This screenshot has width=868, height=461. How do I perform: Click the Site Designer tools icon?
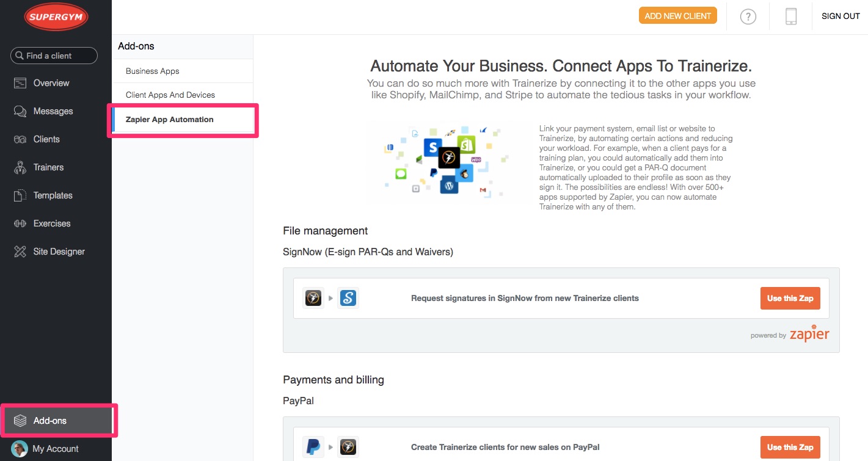tap(20, 252)
